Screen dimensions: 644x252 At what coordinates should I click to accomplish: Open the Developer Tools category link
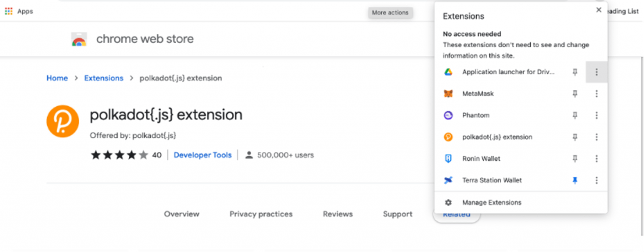tap(203, 155)
